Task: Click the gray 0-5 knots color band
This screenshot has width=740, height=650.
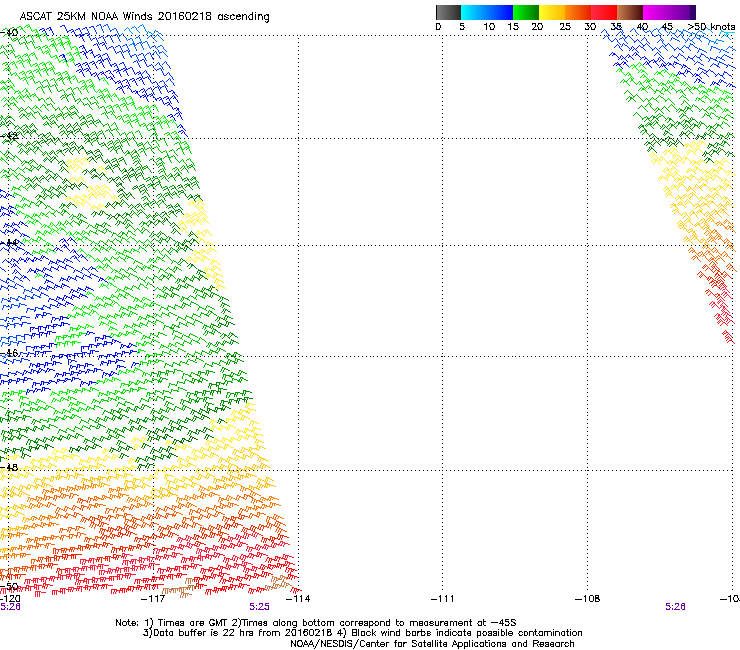Action: pos(448,12)
